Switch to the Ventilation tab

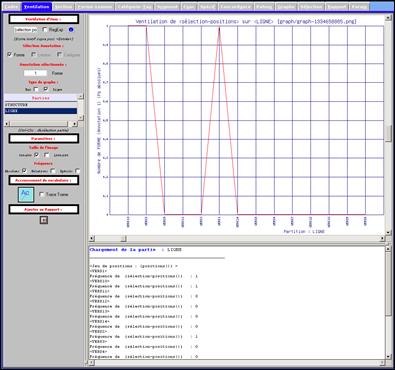[x=37, y=7]
